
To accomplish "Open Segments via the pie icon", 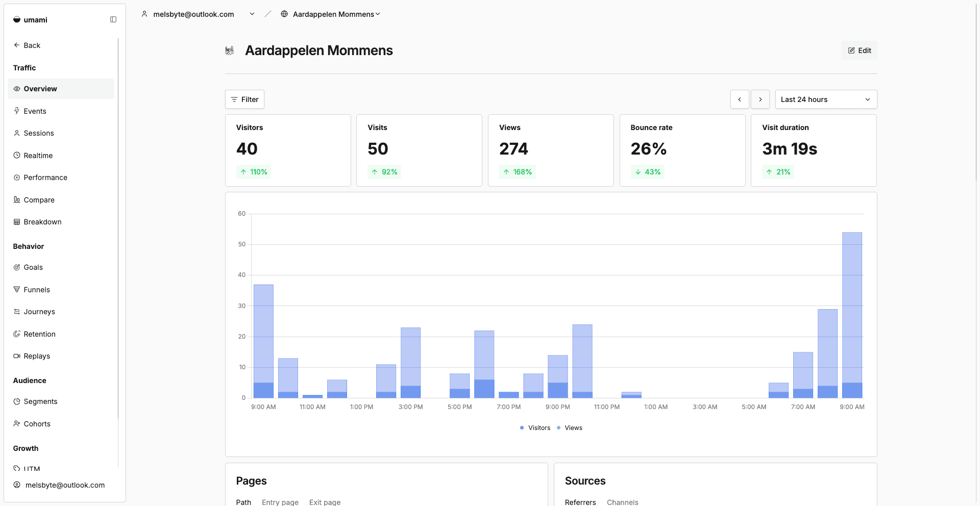I will pyautogui.click(x=17, y=401).
